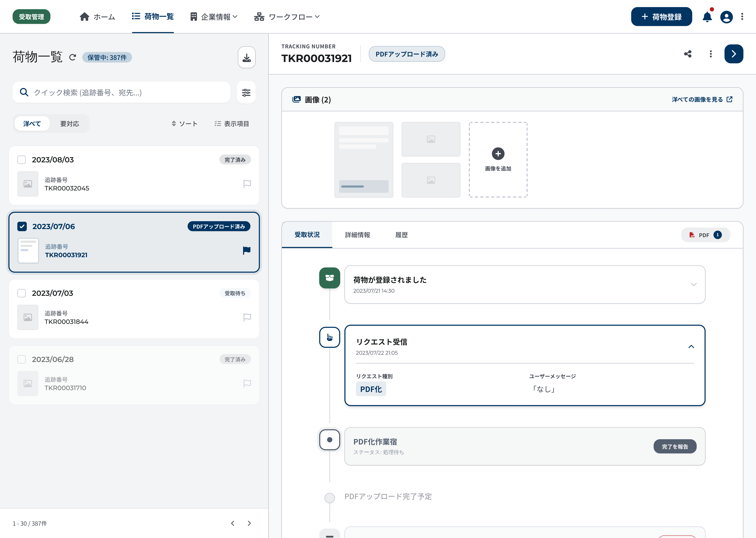Select the 要対応 filter toggle

point(70,124)
